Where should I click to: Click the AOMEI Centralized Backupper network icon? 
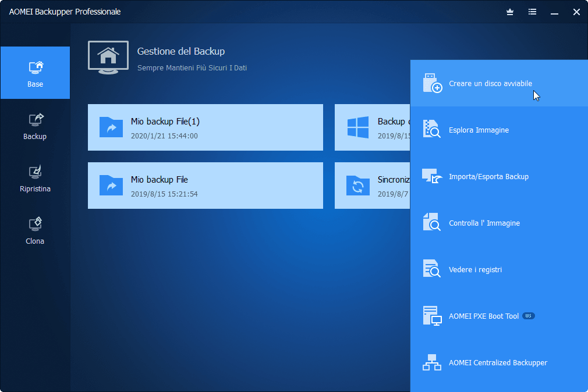click(x=433, y=362)
